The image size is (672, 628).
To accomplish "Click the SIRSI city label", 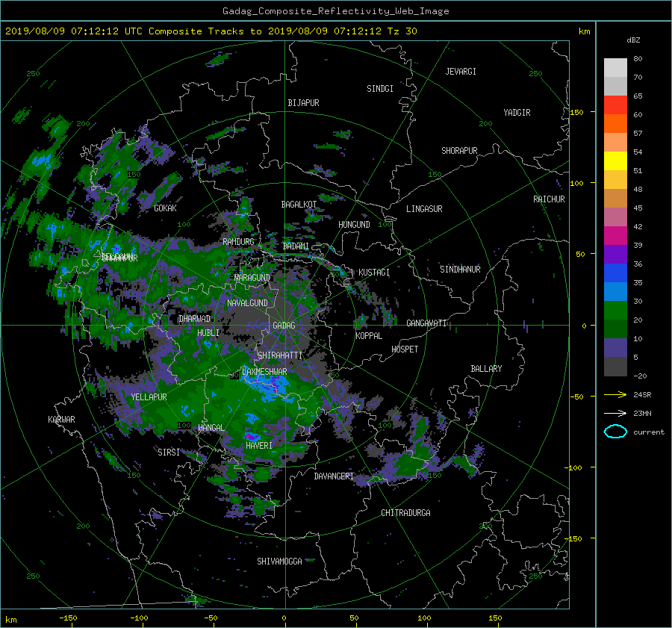I will [169, 453].
